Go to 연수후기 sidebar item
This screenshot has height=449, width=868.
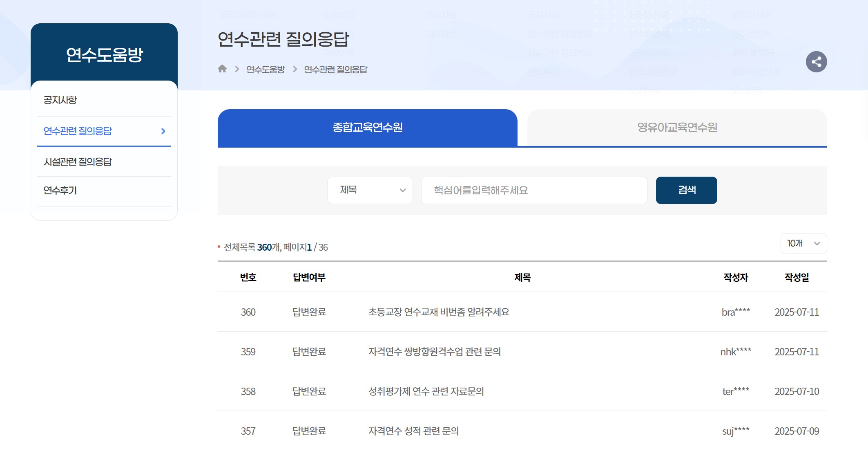pos(60,190)
